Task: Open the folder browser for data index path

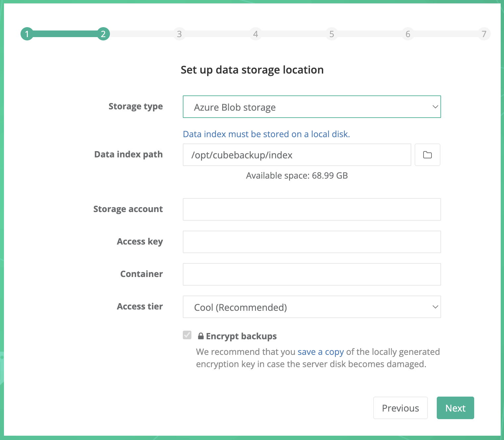Action: click(427, 155)
